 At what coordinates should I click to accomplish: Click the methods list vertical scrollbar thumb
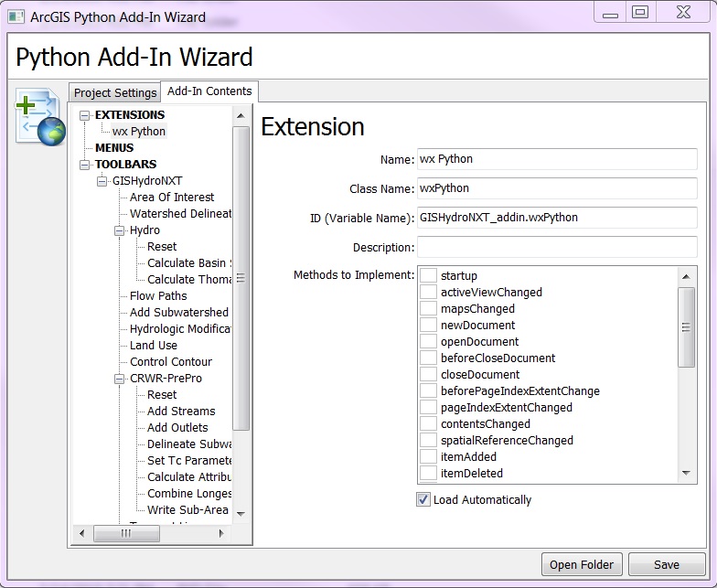[x=686, y=327]
